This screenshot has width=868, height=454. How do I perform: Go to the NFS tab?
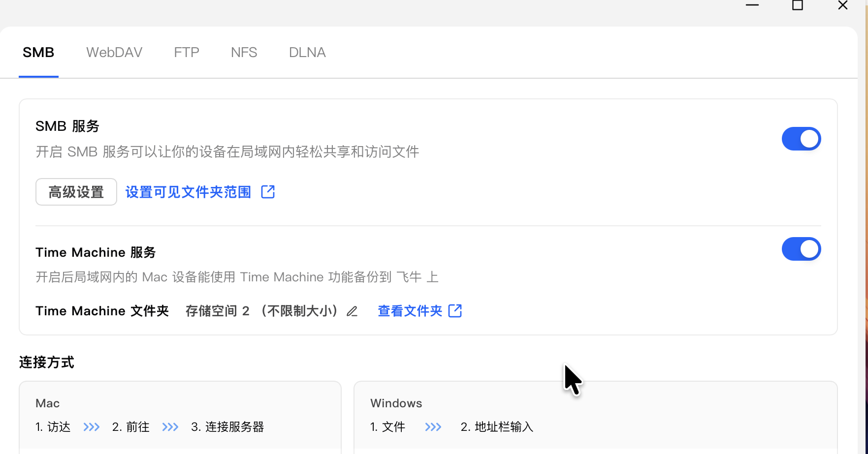tap(244, 53)
